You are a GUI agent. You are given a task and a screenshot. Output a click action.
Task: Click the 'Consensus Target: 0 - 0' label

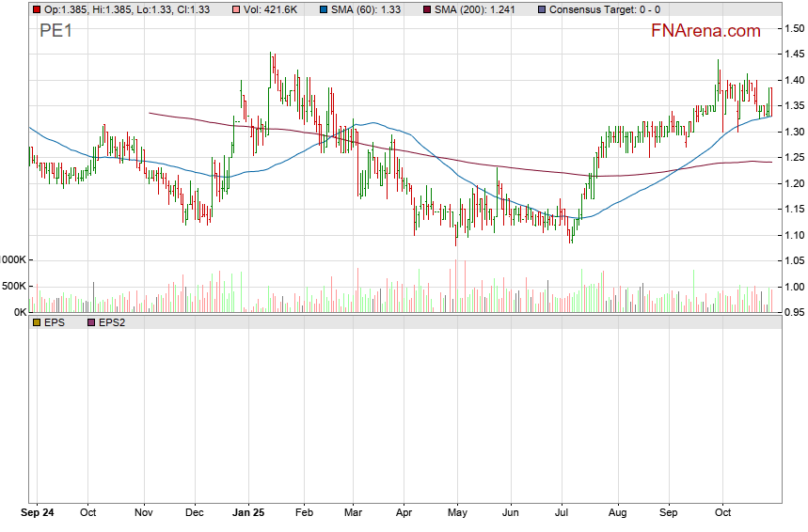(604, 9)
